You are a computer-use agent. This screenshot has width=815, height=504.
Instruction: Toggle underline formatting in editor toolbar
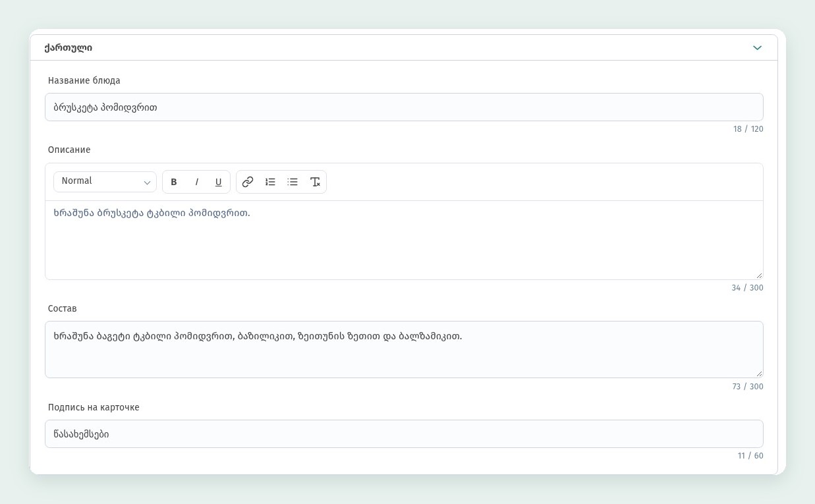pyautogui.click(x=218, y=182)
